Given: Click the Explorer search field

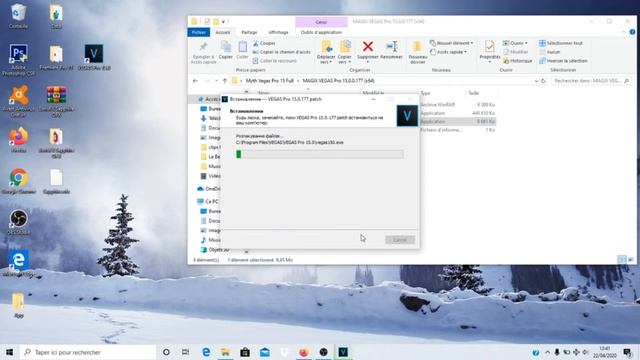Looking at the screenshot, I should click(x=590, y=81).
